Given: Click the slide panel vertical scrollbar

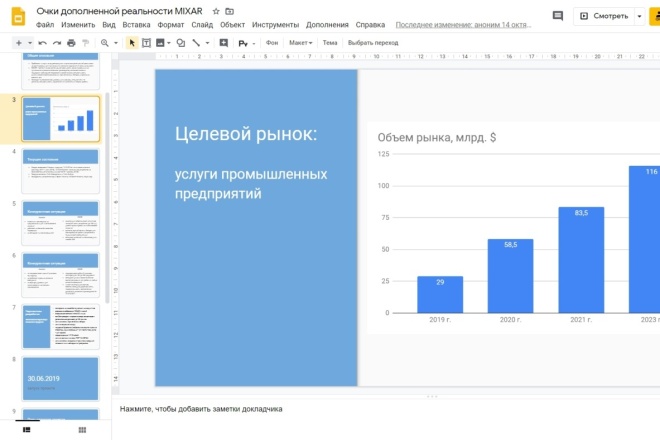Looking at the screenshot, I should tap(107, 198).
